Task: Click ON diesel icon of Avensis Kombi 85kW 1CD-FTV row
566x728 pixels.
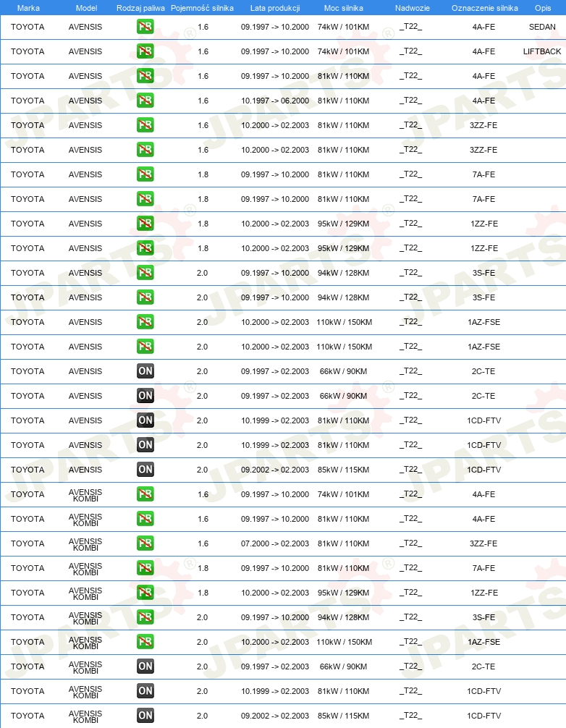Action: pos(145,716)
